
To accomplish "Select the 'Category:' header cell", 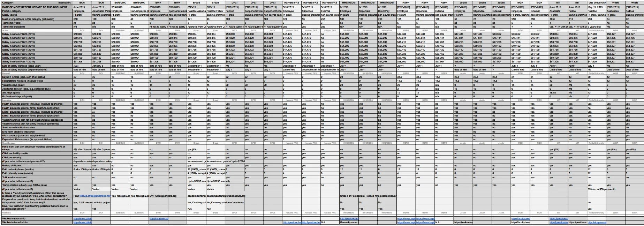I will 37,2.
